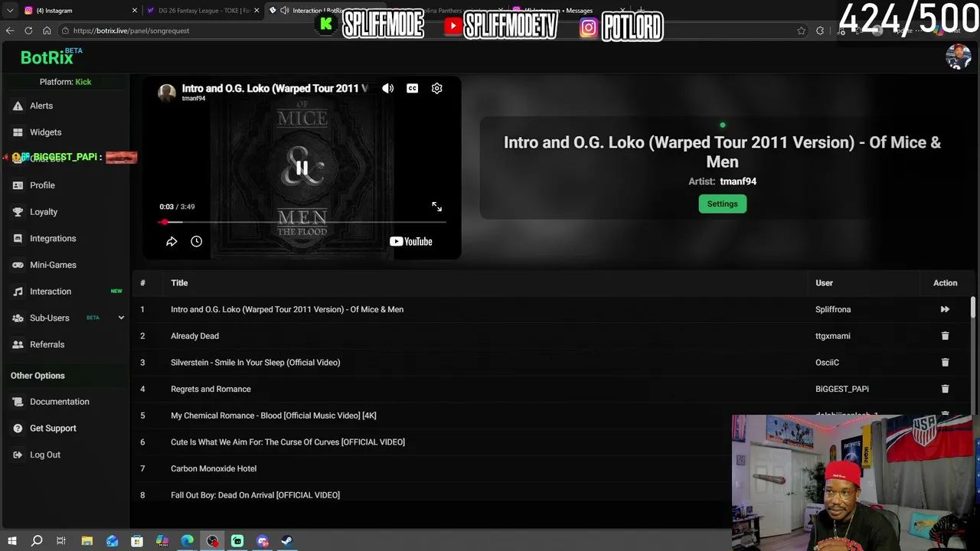Open OBS Studio from the taskbar
The width and height of the screenshot is (980, 551).
pyautogui.click(x=213, y=541)
